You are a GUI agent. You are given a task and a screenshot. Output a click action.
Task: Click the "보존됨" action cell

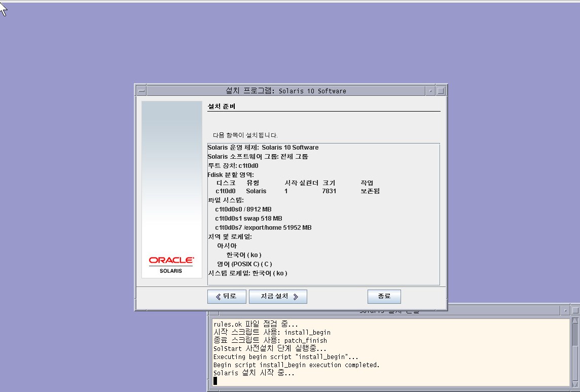370,191
